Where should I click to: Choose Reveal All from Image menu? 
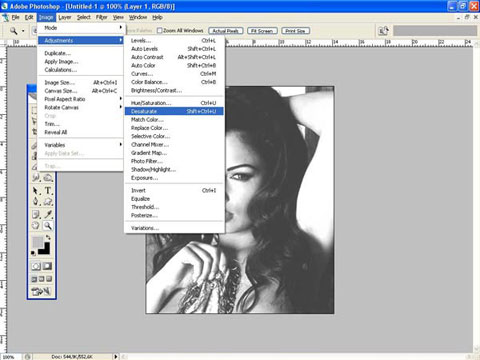click(x=80, y=132)
